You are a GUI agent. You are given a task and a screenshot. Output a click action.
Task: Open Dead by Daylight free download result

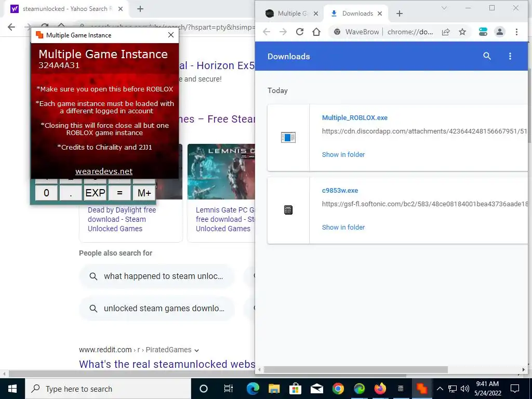[122, 219]
